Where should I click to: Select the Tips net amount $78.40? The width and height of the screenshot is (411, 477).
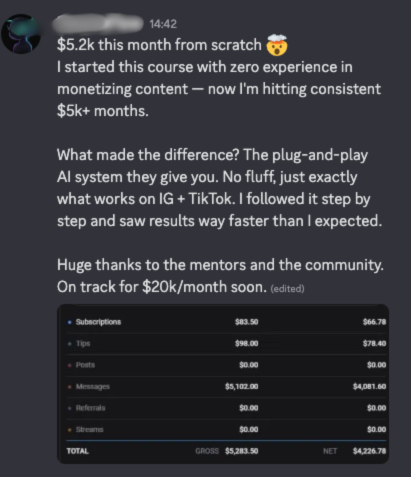tap(374, 343)
